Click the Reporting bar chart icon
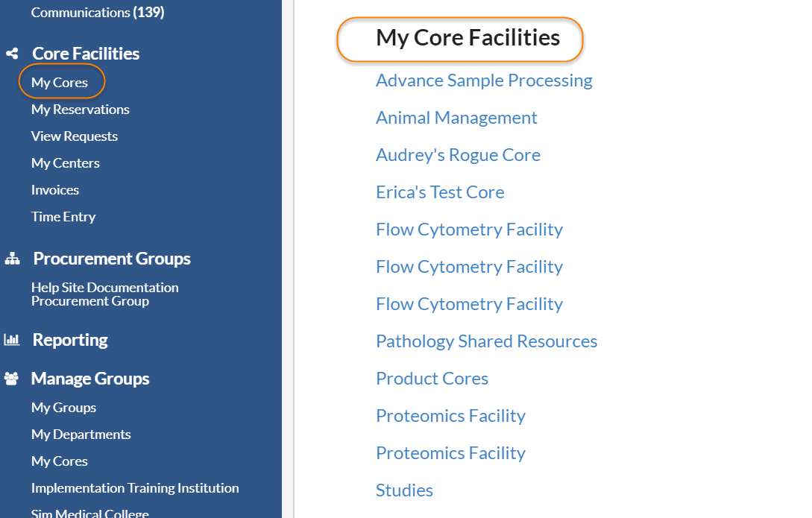 [x=11, y=340]
